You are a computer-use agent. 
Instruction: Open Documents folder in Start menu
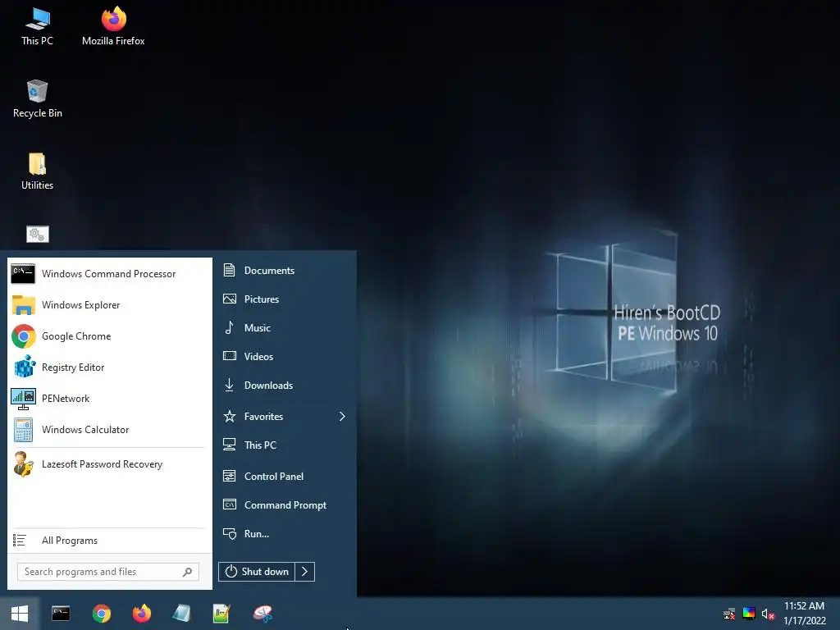(x=284, y=271)
